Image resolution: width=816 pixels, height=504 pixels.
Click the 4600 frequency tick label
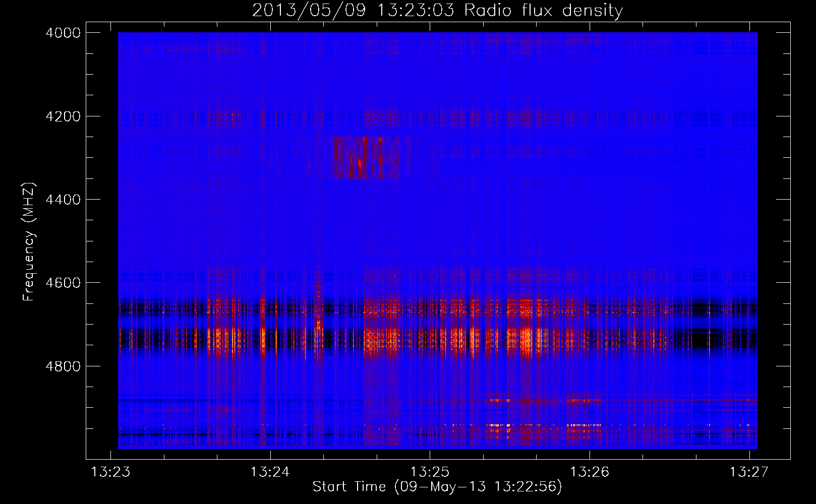point(63,283)
